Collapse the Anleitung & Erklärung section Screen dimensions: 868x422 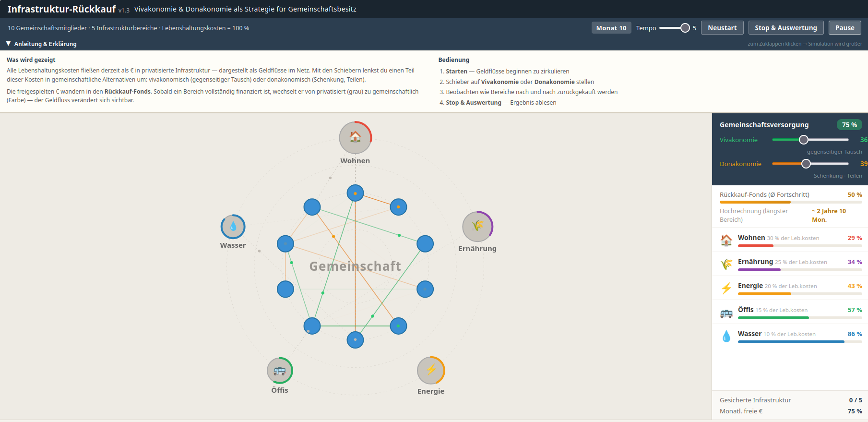point(41,44)
